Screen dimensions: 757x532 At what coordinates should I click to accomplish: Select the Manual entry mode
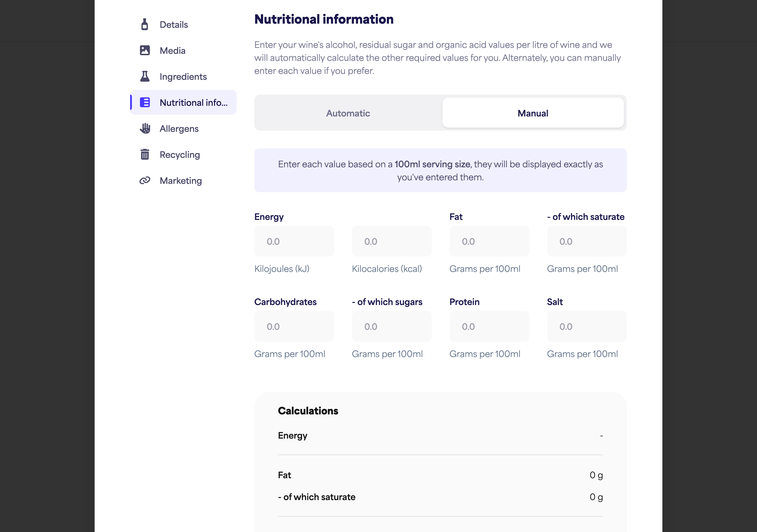[x=533, y=113]
